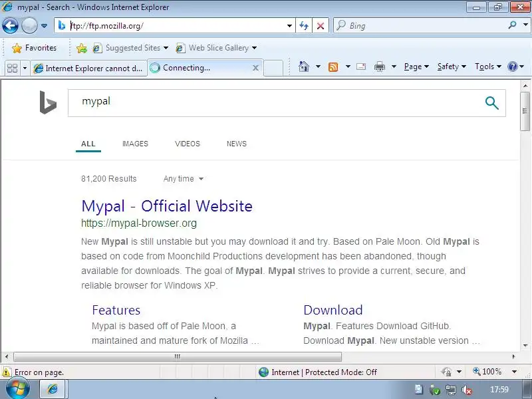Open the Windows Start button

coord(17,389)
